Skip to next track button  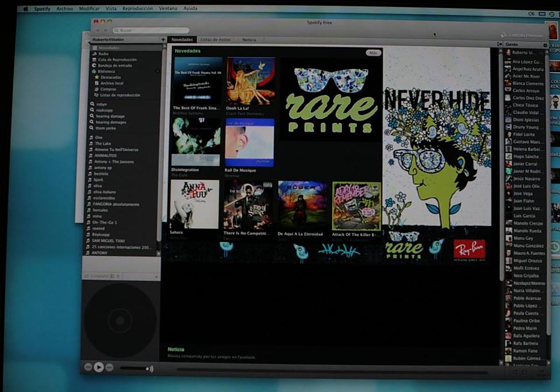109,367
